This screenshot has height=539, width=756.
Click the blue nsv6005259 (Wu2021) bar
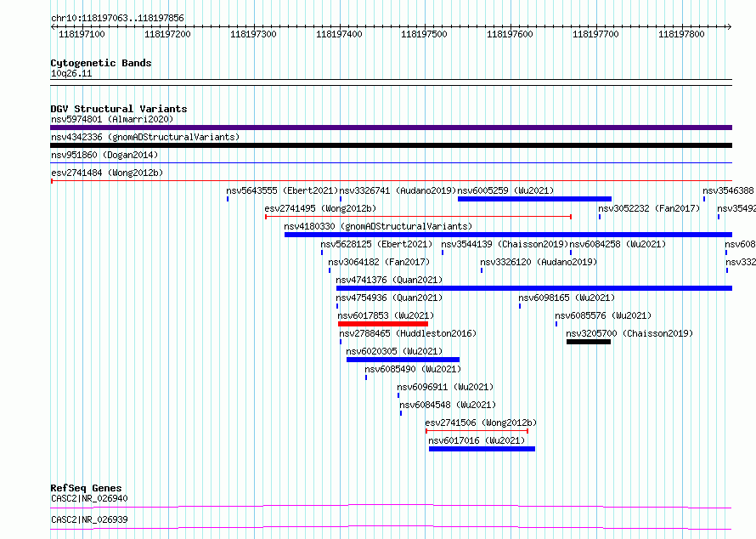click(x=534, y=199)
